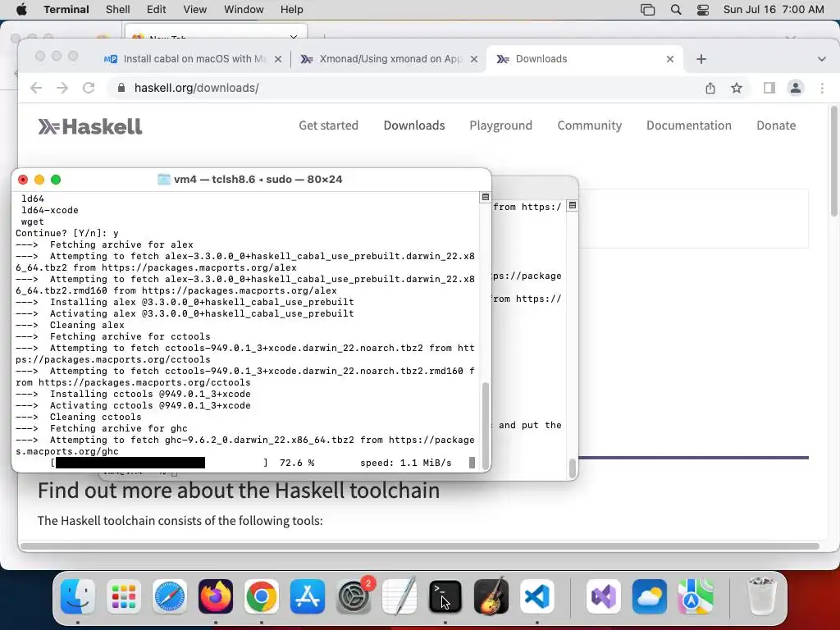Click the back terminal scrollbar thumb

point(572,467)
